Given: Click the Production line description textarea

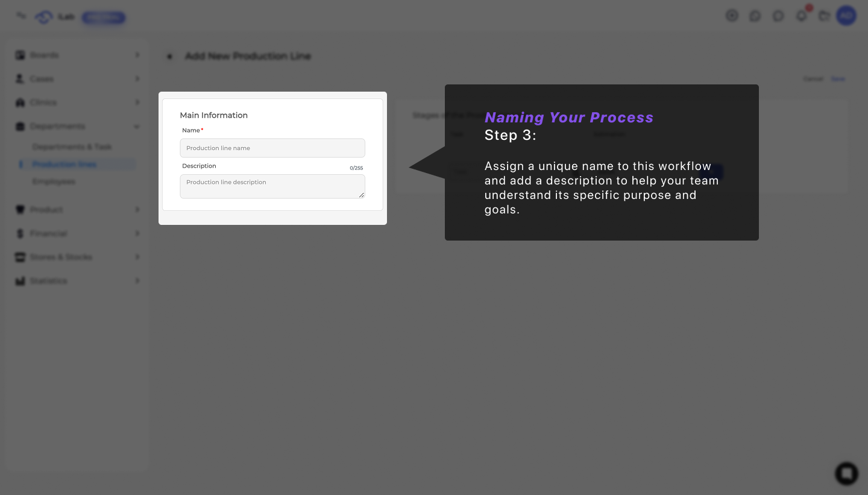Looking at the screenshot, I should [x=272, y=186].
